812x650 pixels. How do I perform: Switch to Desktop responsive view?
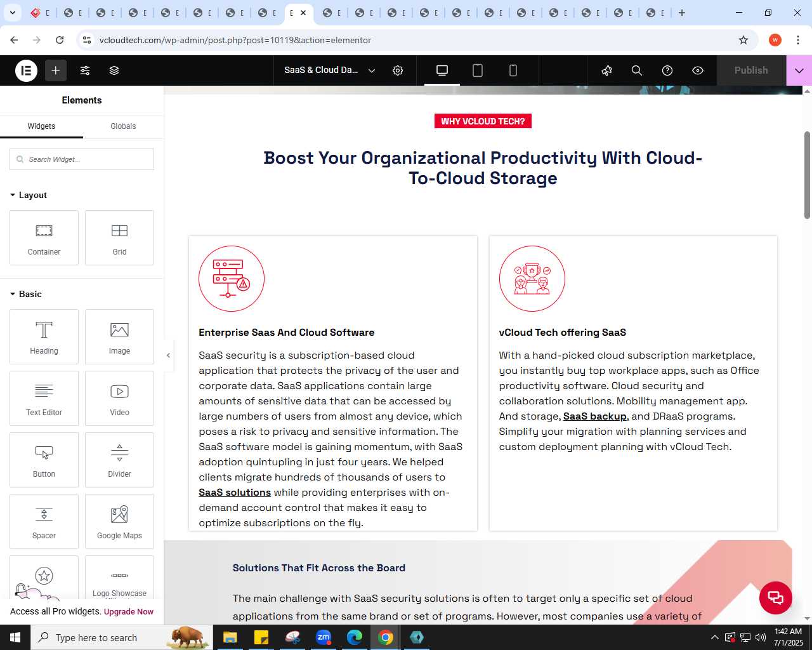click(x=442, y=70)
